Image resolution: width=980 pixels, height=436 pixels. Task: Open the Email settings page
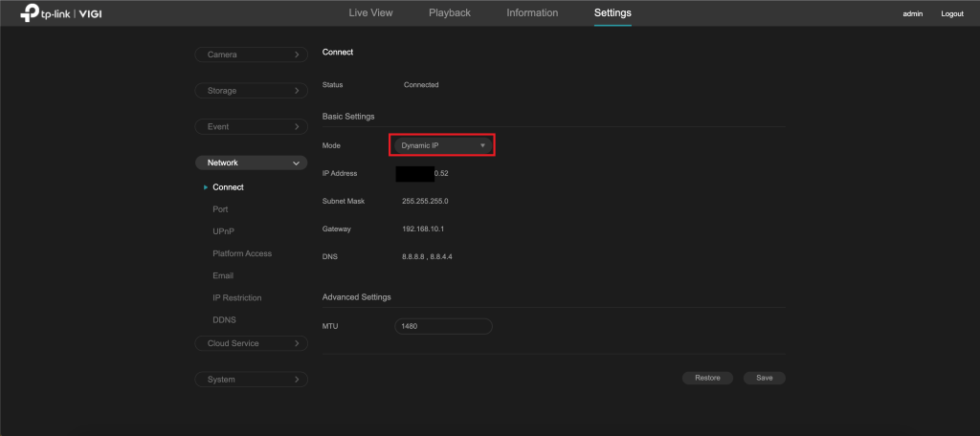(222, 275)
